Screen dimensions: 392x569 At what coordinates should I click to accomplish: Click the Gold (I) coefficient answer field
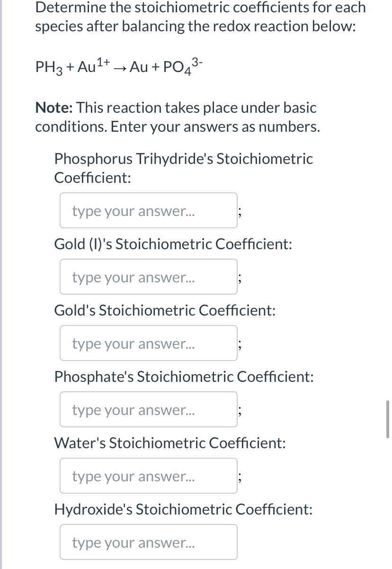148,277
